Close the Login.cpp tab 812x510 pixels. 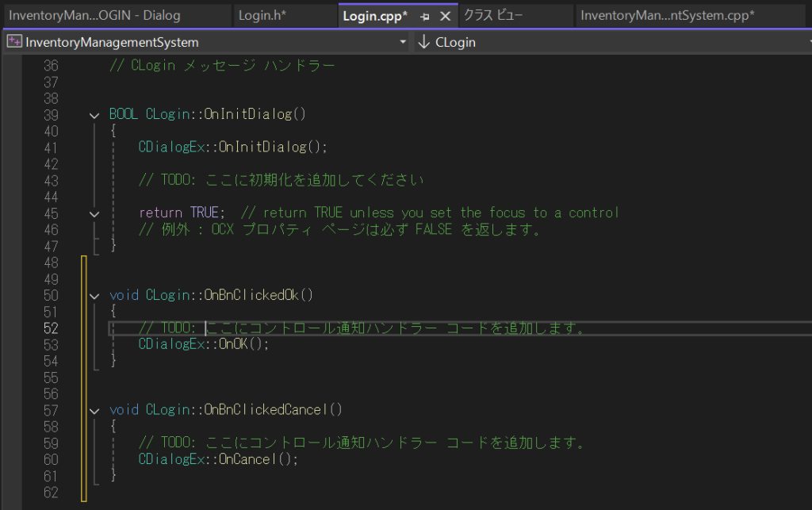(x=445, y=16)
